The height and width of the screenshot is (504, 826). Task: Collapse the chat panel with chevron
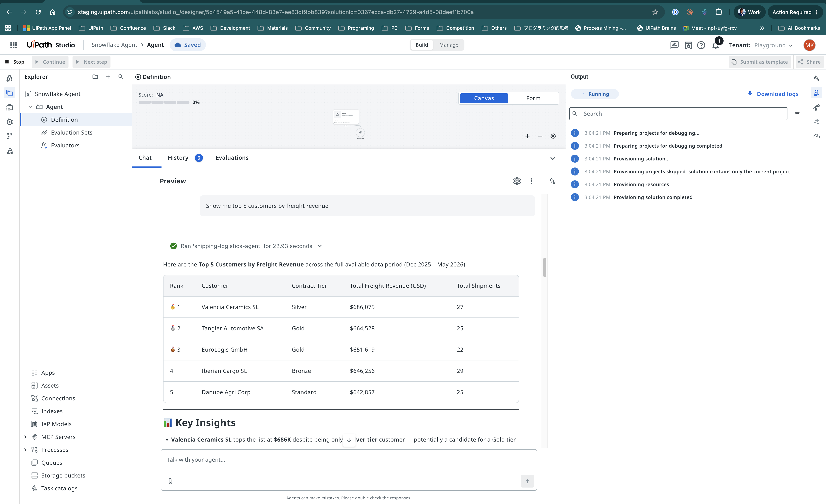(553, 158)
